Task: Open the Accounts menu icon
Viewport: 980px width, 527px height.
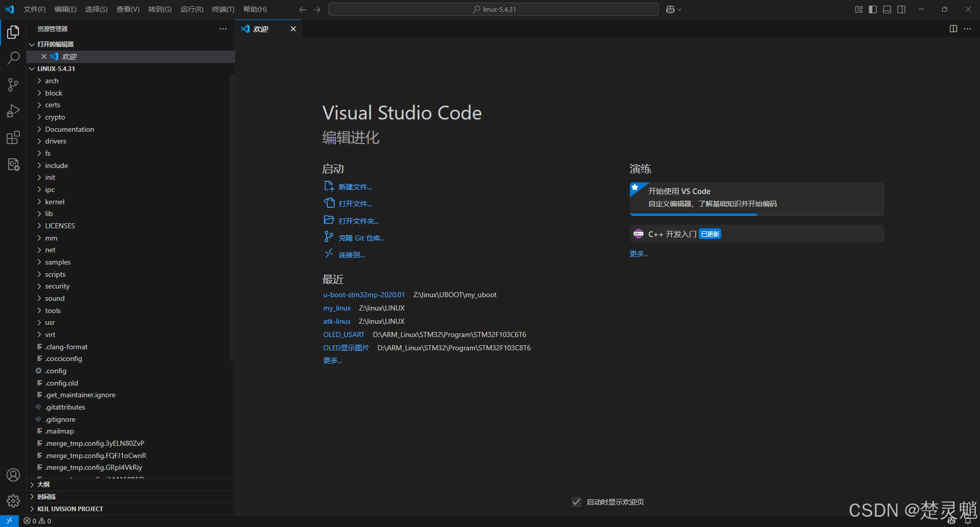Action: [x=13, y=475]
